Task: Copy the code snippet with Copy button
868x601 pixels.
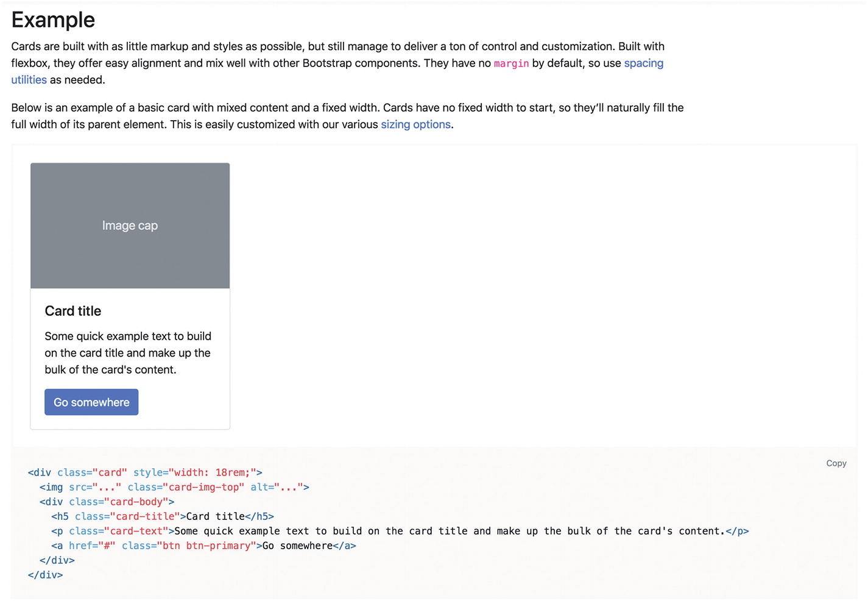Action: pos(836,463)
